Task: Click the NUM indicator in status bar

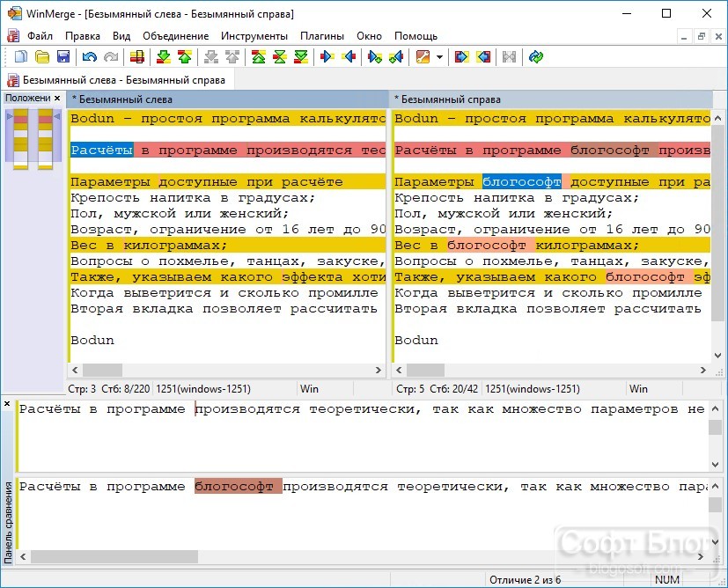Action: (666, 580)
